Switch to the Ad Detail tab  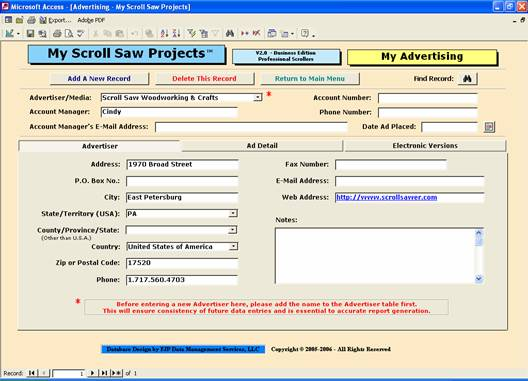point(262,146)
